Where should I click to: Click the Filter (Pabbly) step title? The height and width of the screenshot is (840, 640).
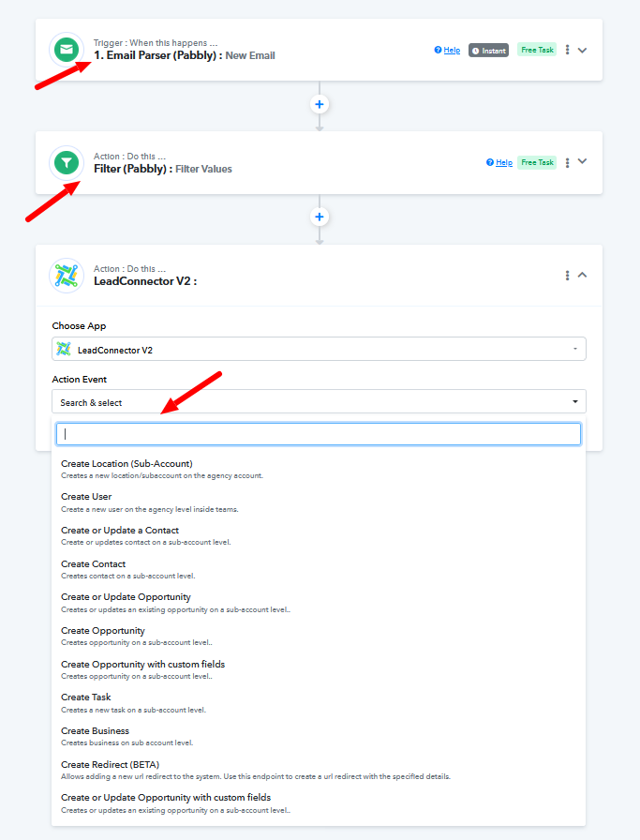(x=163, y=169)
